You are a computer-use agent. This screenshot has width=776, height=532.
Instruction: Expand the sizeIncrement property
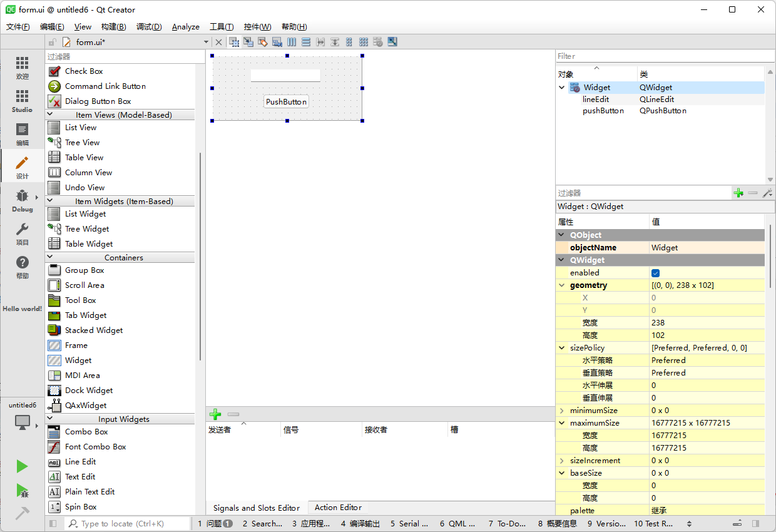[561, 461]
